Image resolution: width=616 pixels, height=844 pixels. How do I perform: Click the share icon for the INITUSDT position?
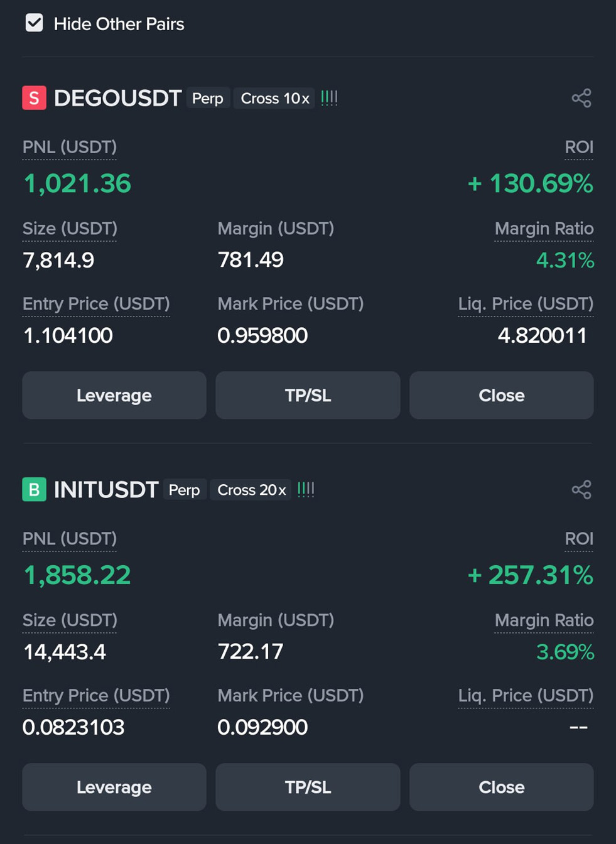tap(581, 489)
